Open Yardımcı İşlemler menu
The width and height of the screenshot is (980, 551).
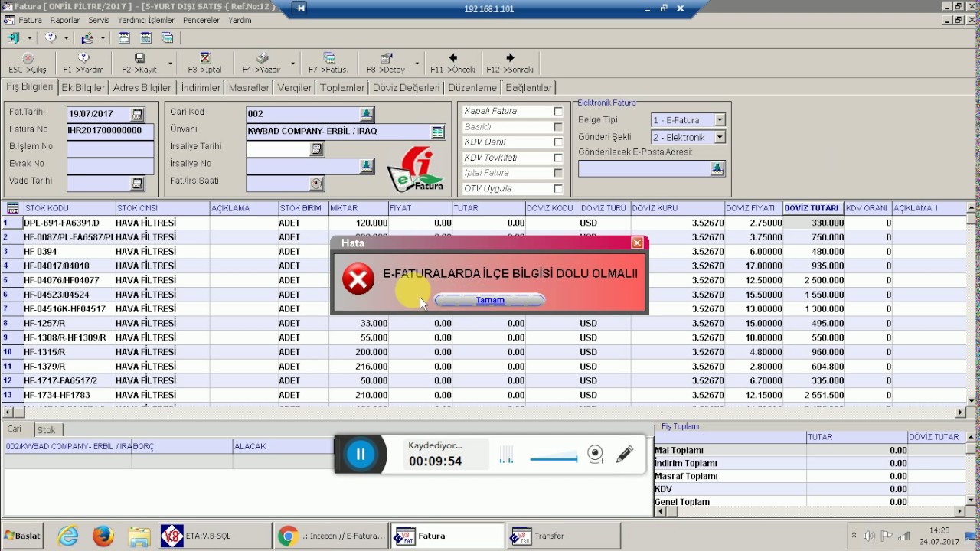[x=146, y=21]
